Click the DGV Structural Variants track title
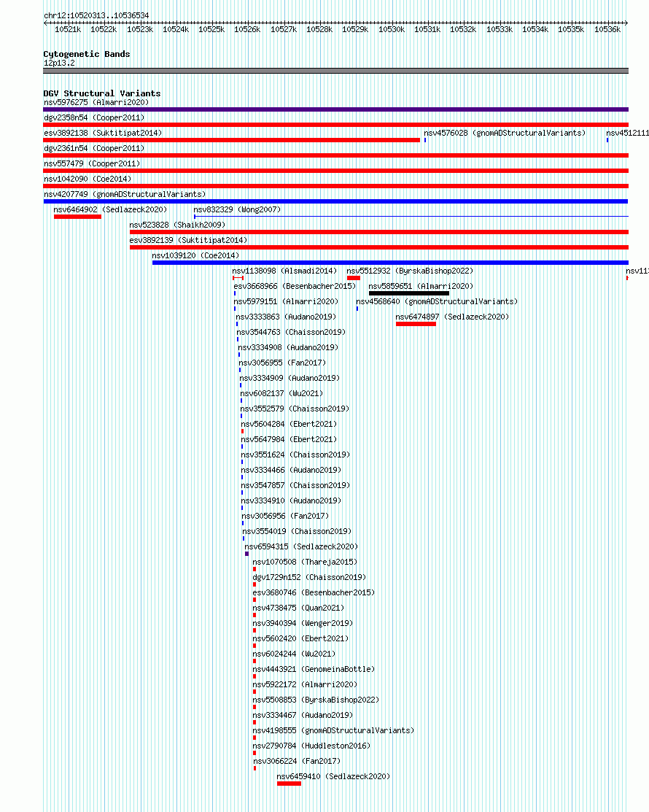The image size is (649, 812). (102, 93)
